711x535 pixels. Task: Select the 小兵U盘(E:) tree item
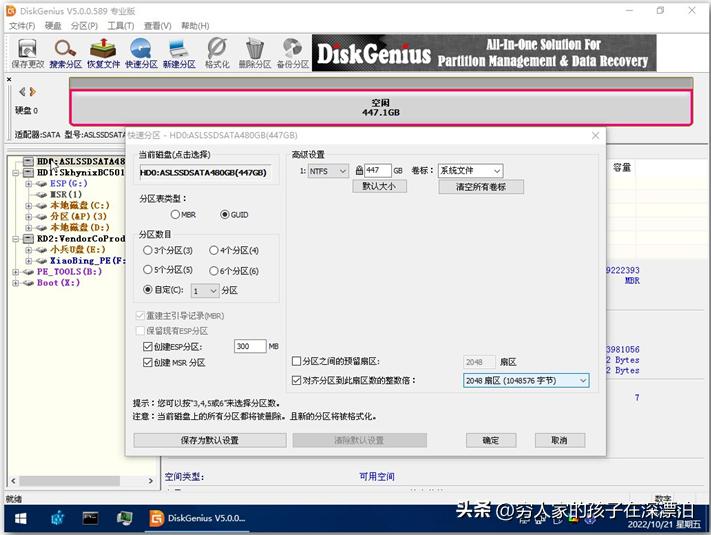[78, 250]
